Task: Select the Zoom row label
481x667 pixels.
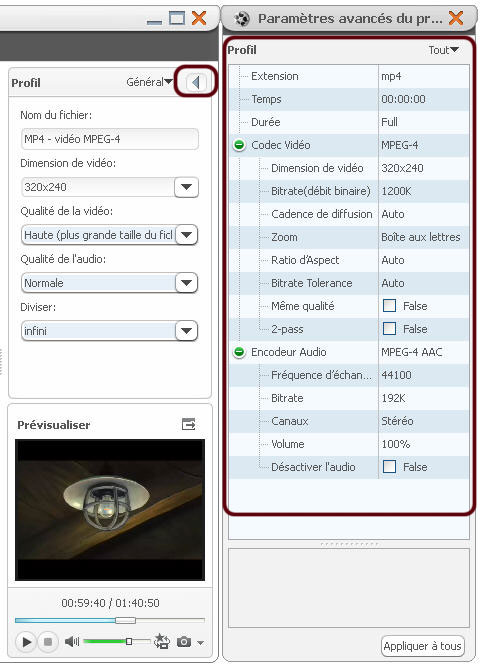Action: [x=285, y=237]
